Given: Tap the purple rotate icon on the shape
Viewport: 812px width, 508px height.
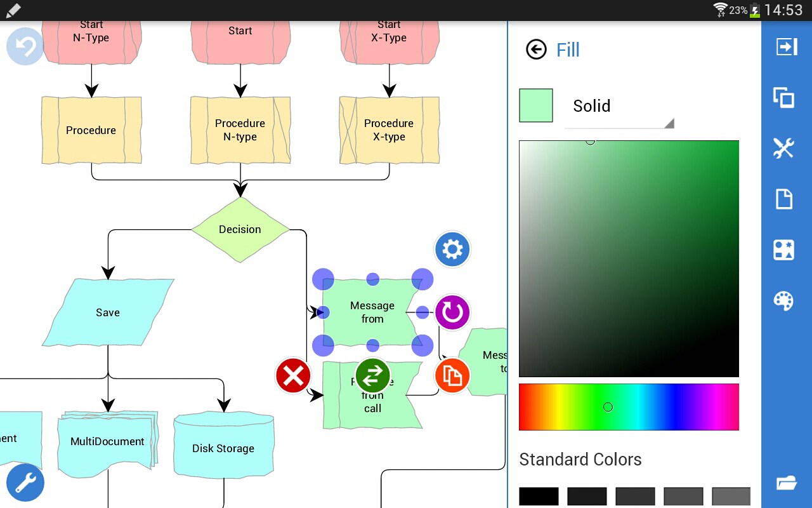Looking at the screenshot, I should click(x=452, y=312).
